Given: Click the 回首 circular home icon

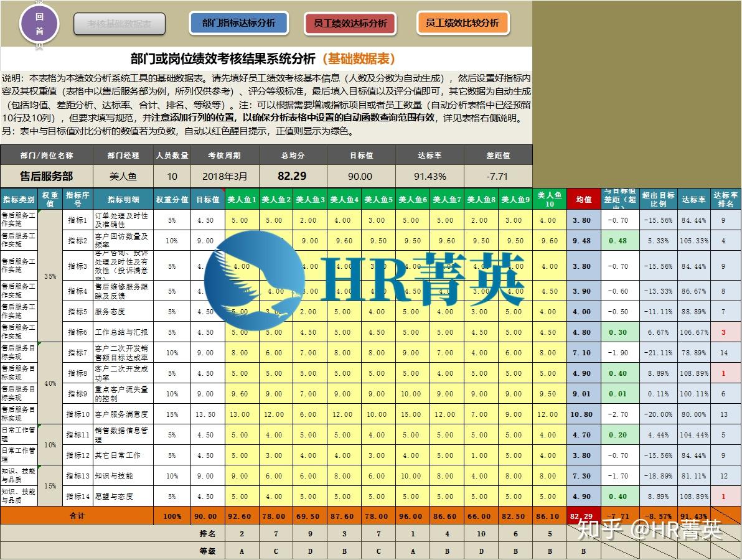Looking at the screenshot, I should (x=39, y=24).
